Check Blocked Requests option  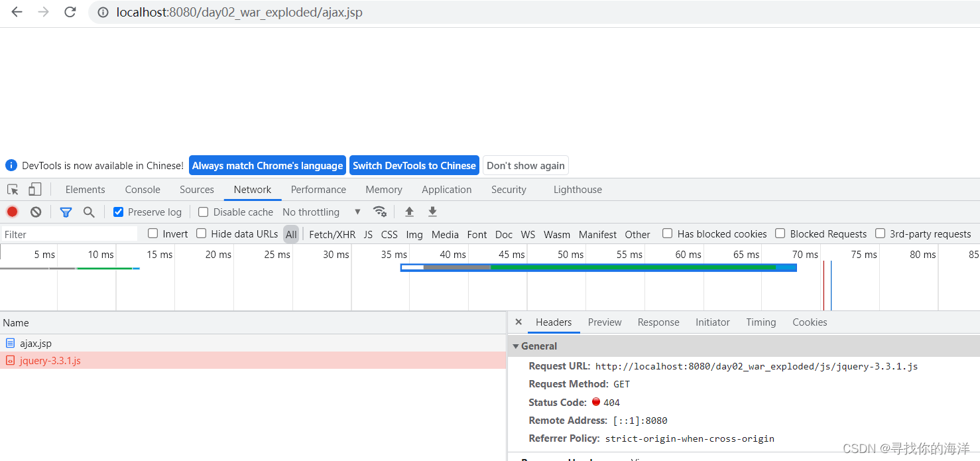[780, 233]
